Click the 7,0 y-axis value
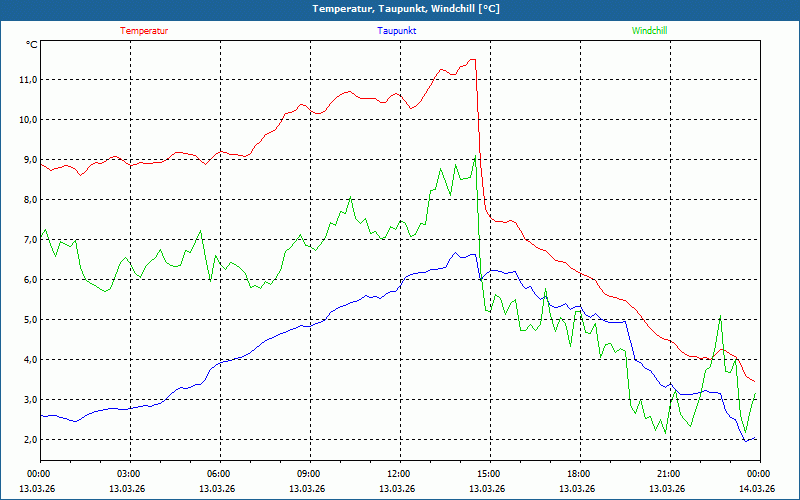Image resolution: width=800 pixels, height=500 pixels. 31,239
